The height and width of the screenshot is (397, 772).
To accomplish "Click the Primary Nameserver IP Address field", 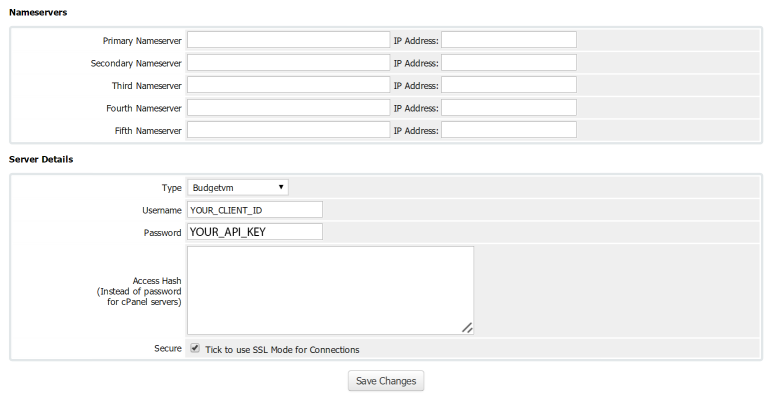I will [509, 40].
